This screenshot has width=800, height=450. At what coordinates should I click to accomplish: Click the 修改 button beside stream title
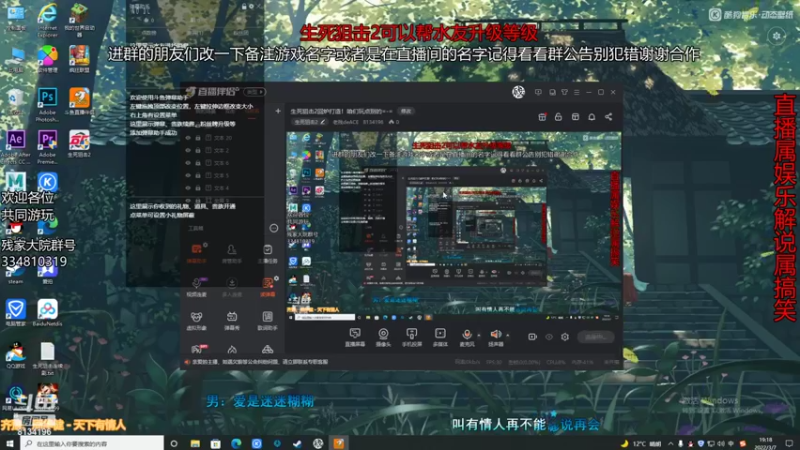pyautogui.click(x=406, y=111)
